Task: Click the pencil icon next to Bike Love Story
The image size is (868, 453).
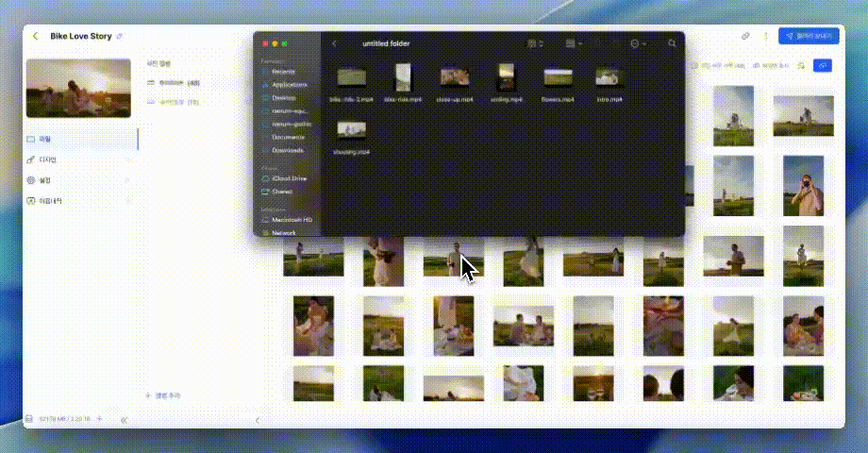Action: 119,37
